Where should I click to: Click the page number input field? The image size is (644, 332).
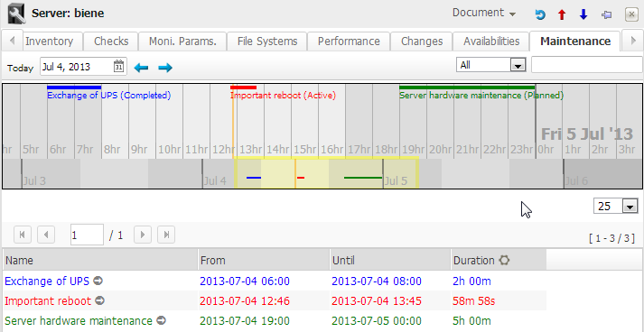[x=87, y=235]
